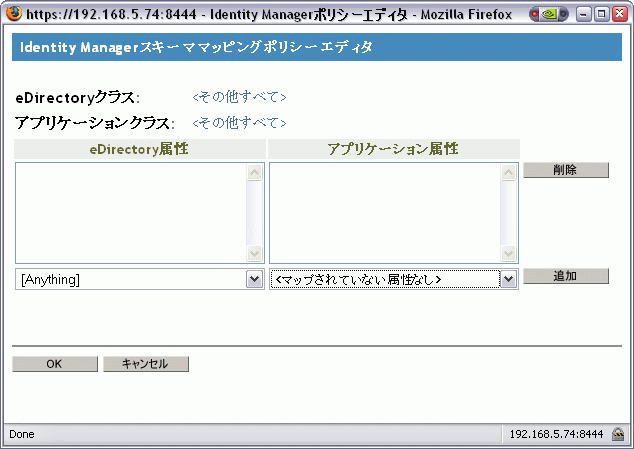Open the アプリケーションクラス <その他すべて> link
Image resolution: width=634 pixels, height=449 pixels.
click(x=239, y=123)
